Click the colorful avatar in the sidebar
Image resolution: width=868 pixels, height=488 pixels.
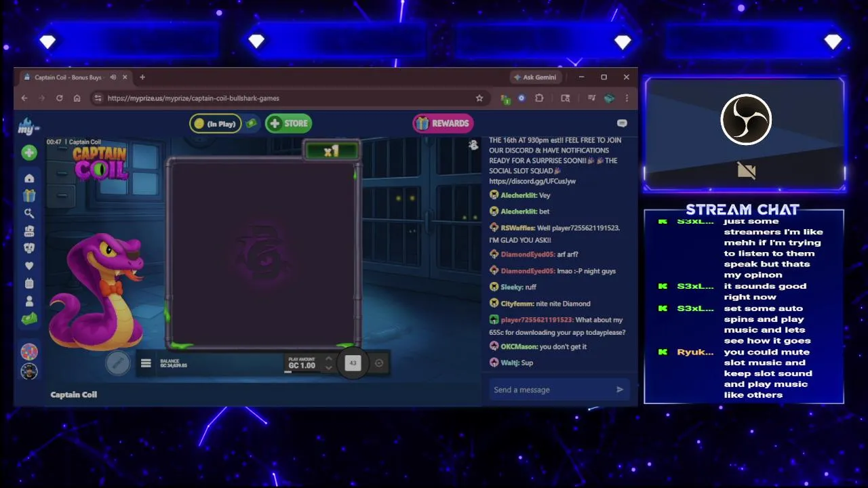coord(29,352)
